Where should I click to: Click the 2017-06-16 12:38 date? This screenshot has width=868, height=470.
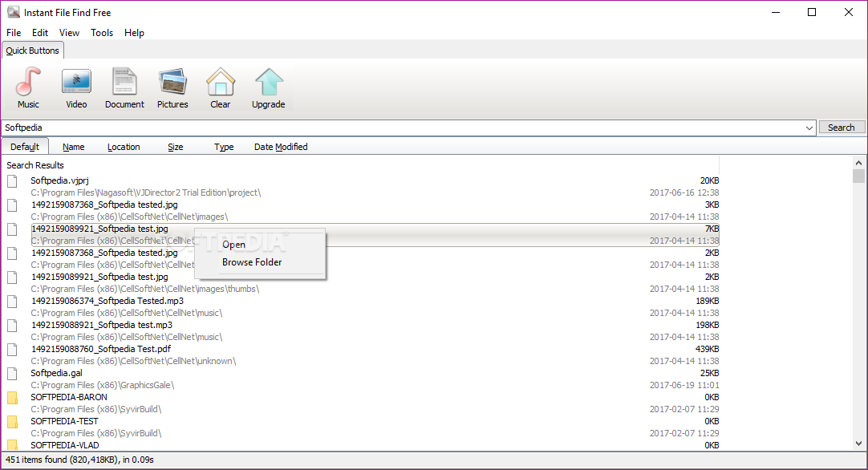point(684,192)
